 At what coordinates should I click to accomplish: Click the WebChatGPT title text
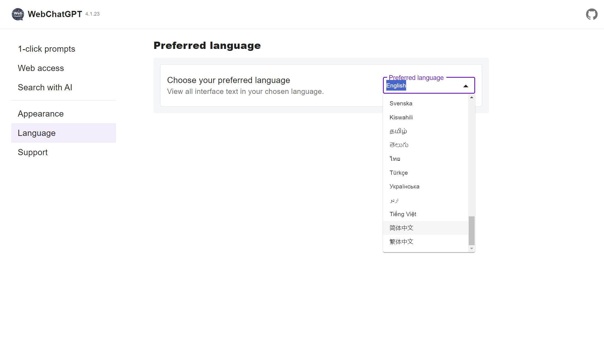(x=55, y=14)
